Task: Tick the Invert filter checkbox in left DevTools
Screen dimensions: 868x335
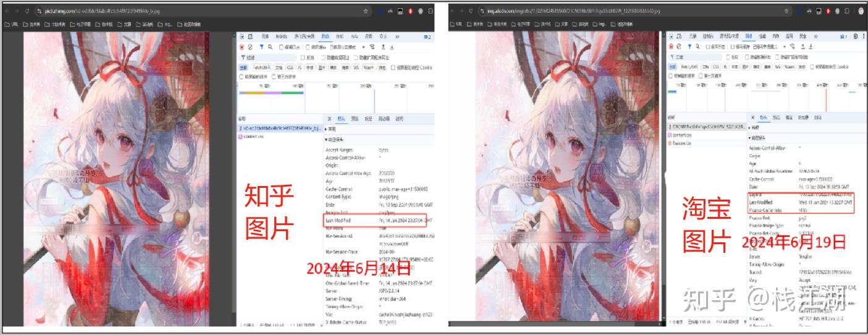Action: coord(303,57)
